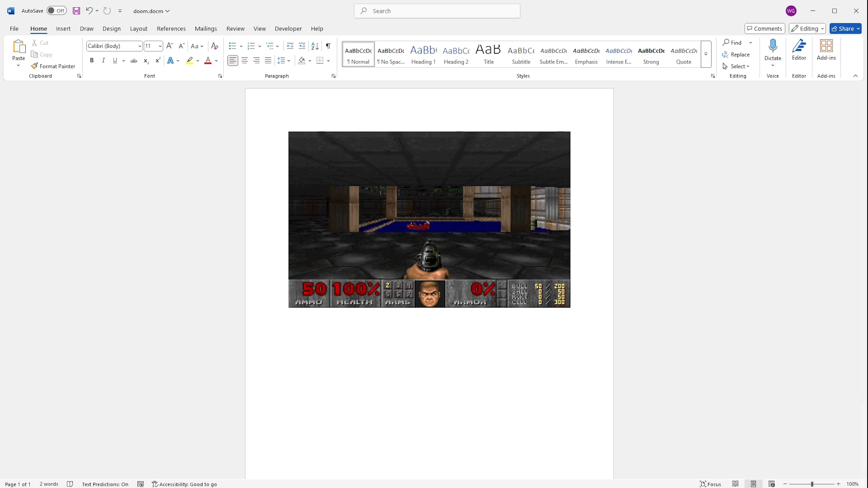The height and width of the screenshot is (488, 868).
Task: Toggle AutoSave off or on
Action: coord(56,11)
